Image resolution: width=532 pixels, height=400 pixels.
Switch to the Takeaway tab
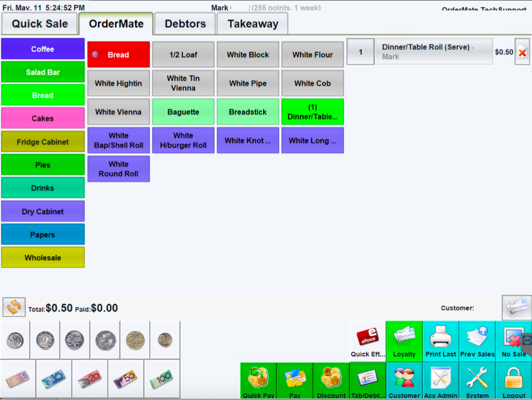tap(252, 24)
